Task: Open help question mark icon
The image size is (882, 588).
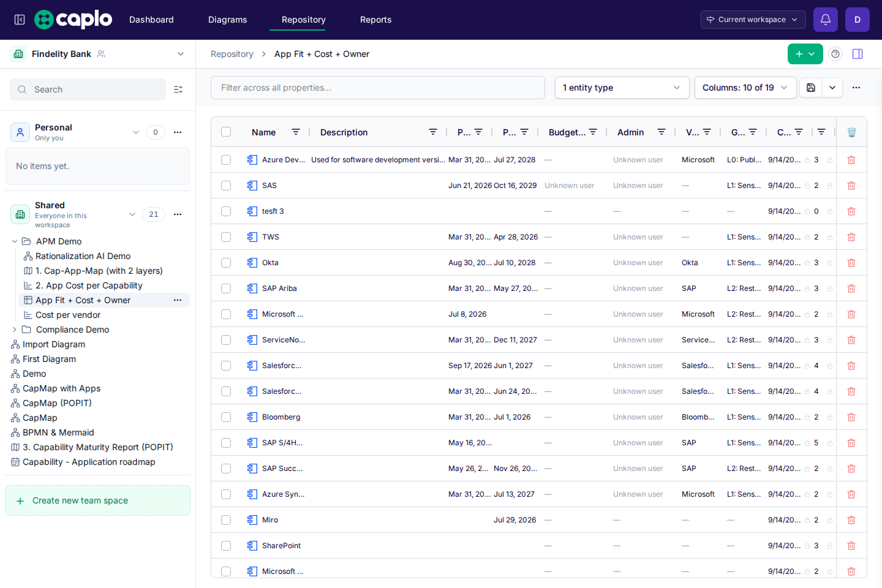Action: pos(835,54)
